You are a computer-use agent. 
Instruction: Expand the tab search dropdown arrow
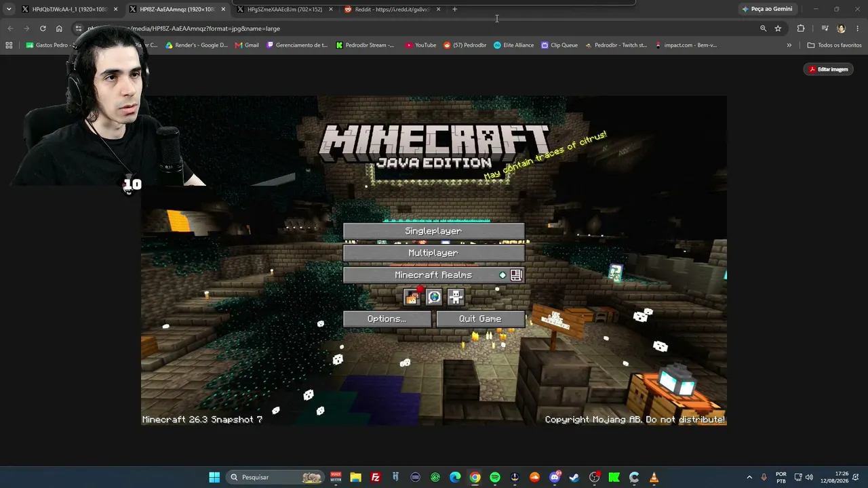click(9, 9)
